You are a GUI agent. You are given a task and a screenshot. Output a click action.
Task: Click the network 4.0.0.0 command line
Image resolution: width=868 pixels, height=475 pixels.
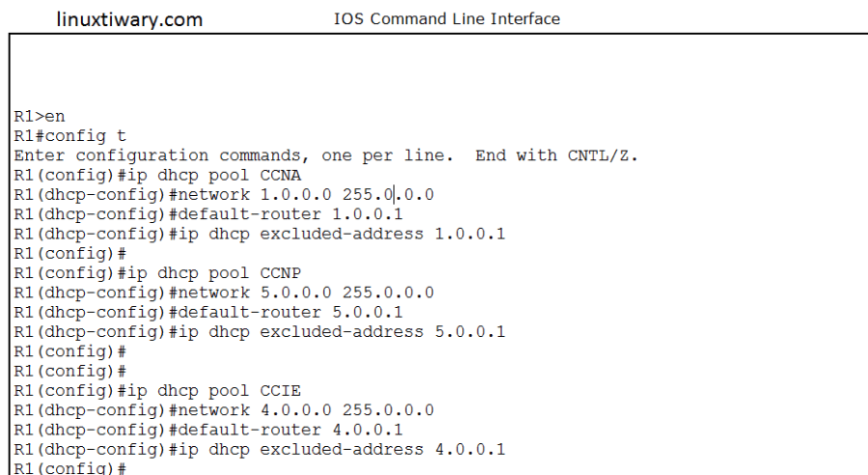click(224, 410)
